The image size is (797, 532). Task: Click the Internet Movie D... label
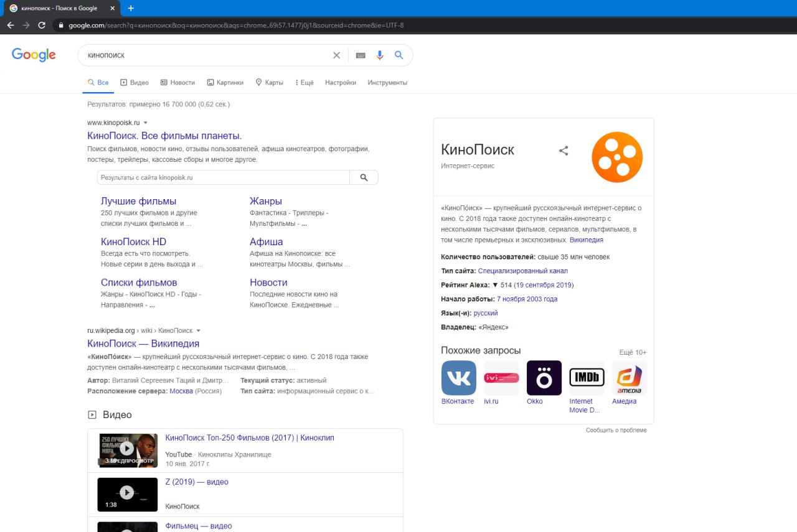(585, 406)
